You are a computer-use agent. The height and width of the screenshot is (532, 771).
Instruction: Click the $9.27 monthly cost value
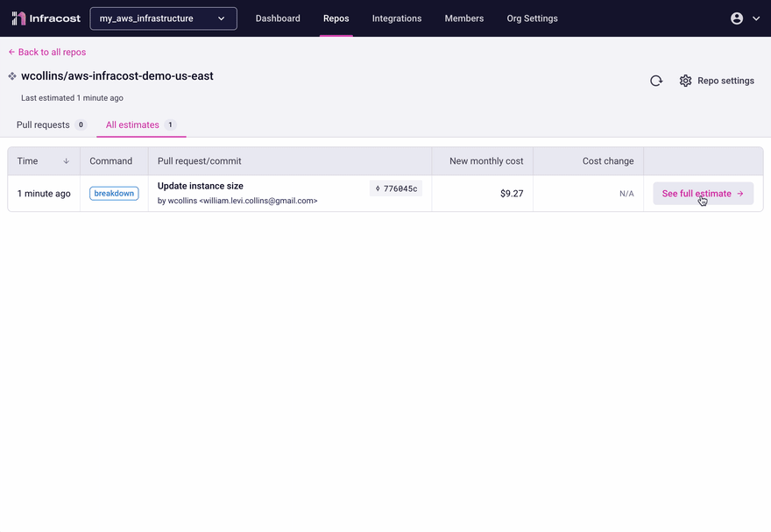click(x=512, y=194)
